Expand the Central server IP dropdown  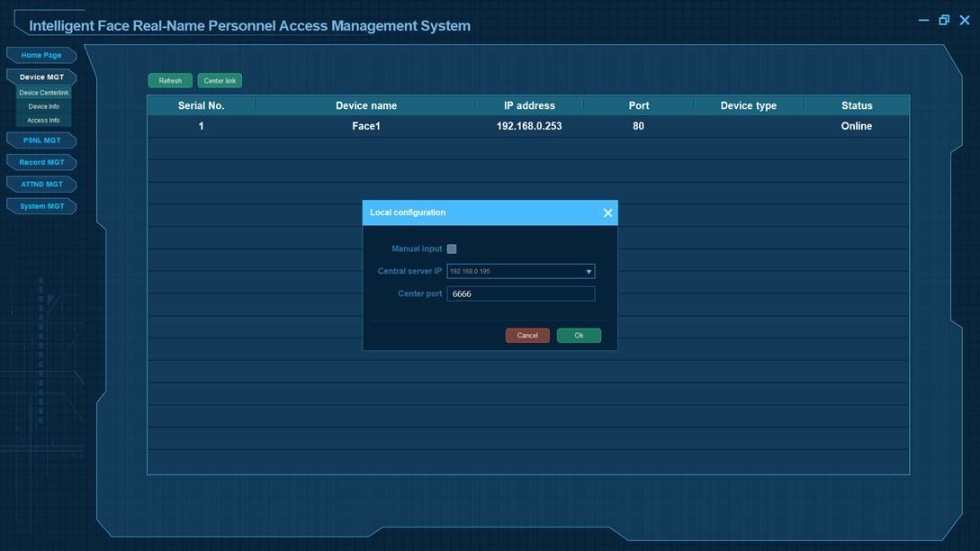(x=589, y=271)
